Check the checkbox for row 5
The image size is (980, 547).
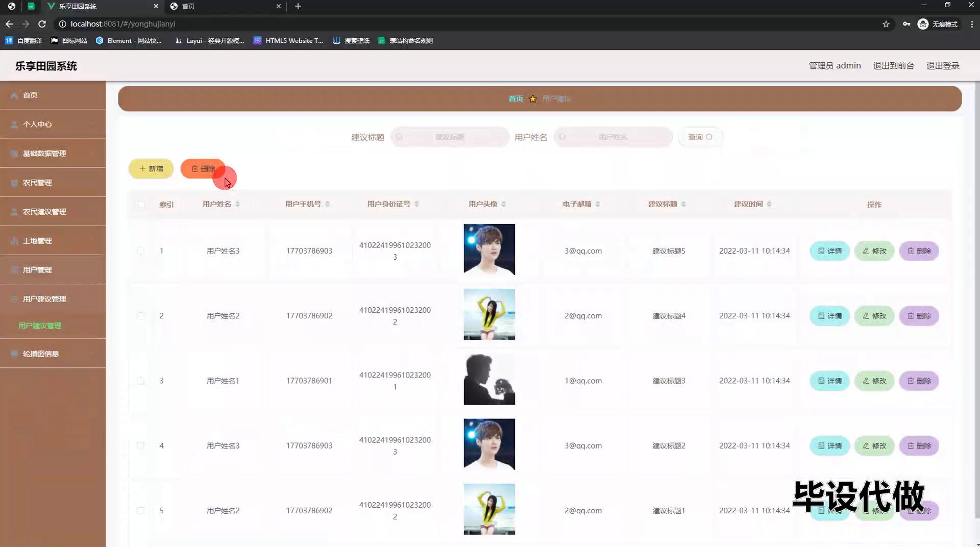[x=140, y=510]
